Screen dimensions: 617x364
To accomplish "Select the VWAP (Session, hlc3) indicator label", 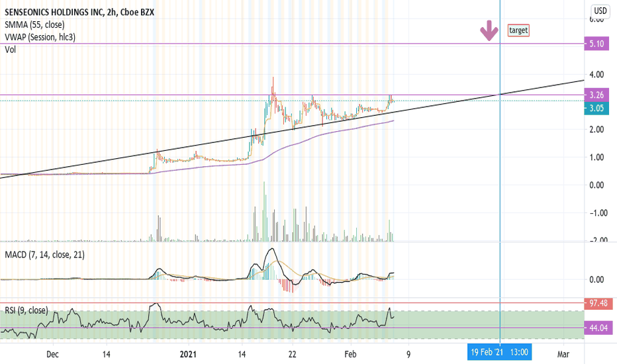I will point(40,37).
